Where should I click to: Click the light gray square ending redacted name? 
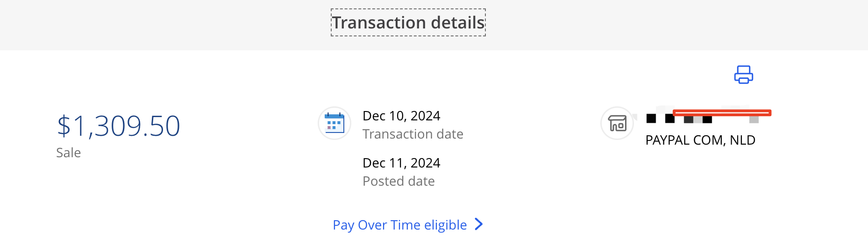754,119
